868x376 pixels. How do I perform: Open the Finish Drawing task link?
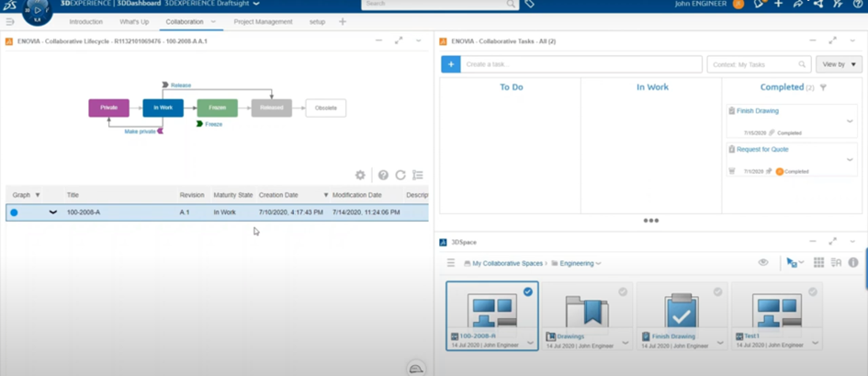[757, 110]
